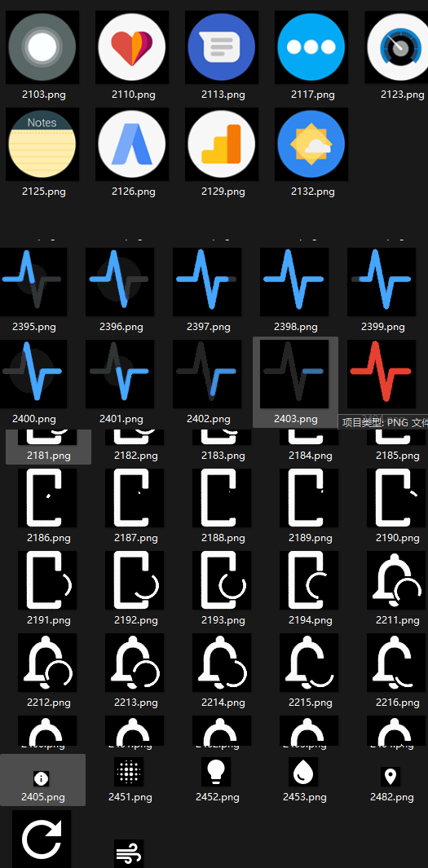Select the 2401.png pulse animation frame

pyautogui.click(x=120, y=374)
